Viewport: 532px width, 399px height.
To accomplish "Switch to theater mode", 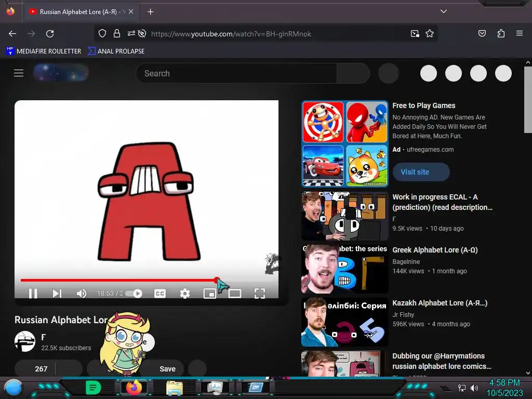I will tap(235, 294).
